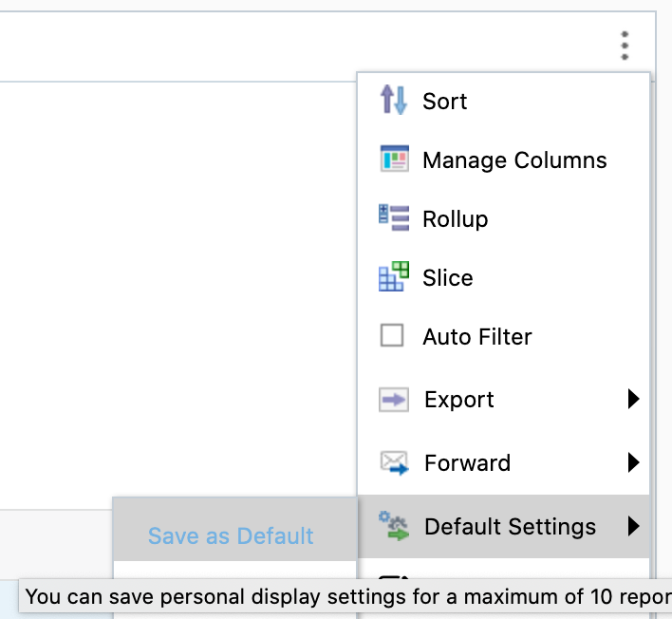Click the Forward envelope icon
Viewport: 672px width, 619px height.
[x=393, y=462]
